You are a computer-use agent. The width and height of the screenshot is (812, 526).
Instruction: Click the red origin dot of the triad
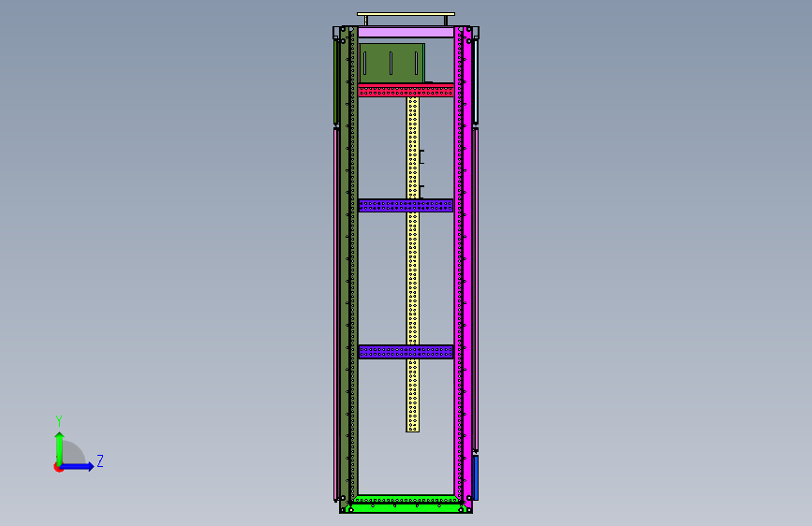coord(58,467)
